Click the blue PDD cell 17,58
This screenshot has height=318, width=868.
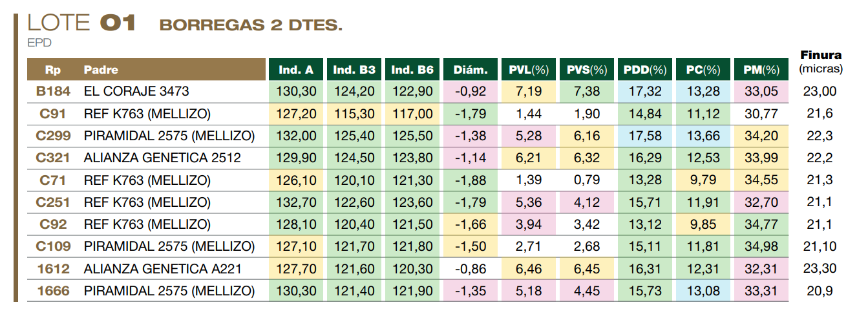point(645,136)
